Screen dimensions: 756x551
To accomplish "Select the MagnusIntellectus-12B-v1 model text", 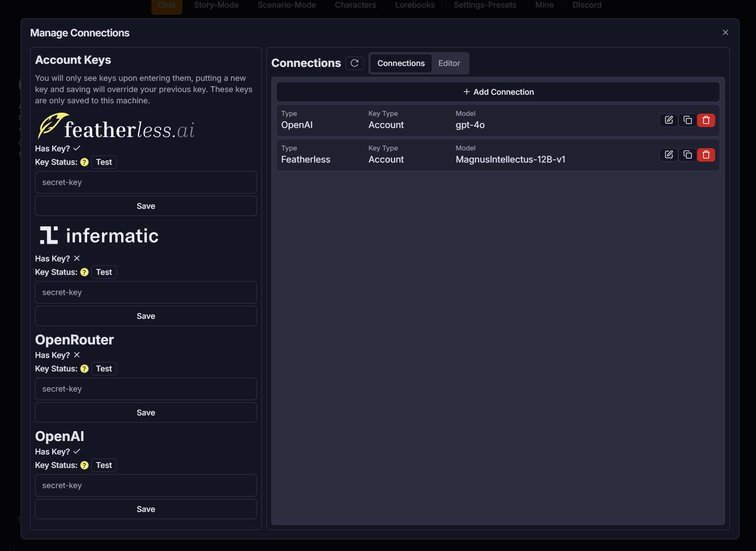I will (510, 159).
